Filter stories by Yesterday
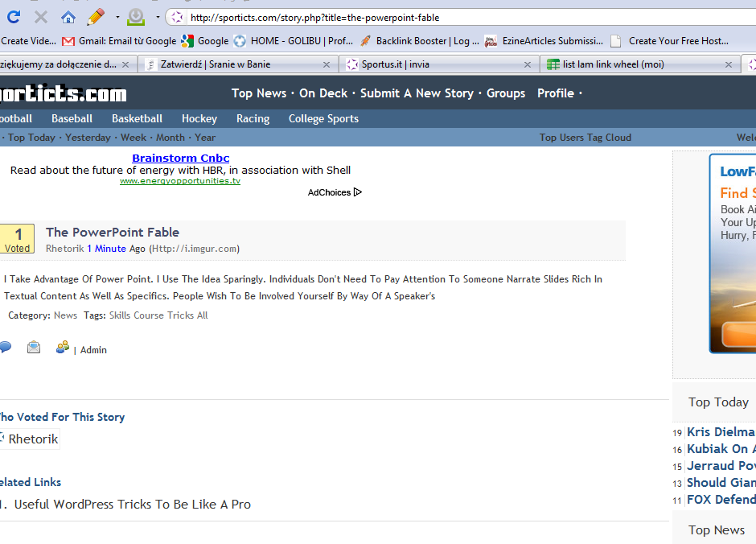Image resolution: width=756 pixels, height=544 pixels. pos(88,138)
